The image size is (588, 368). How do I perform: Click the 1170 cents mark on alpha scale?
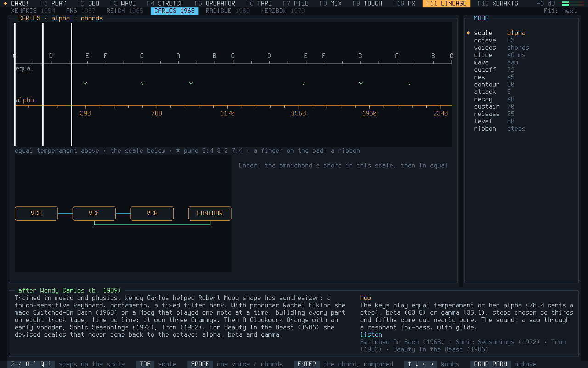[x=227, y=113]
